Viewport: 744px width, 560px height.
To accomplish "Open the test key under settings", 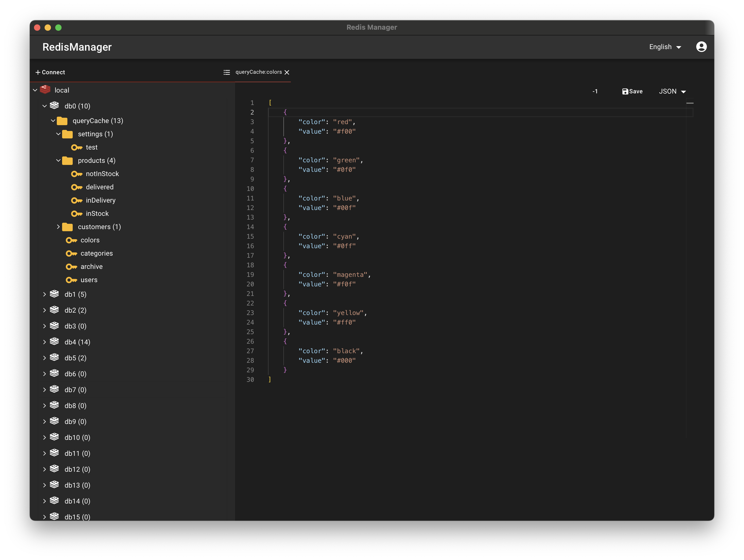I will [x=92, y=147].
